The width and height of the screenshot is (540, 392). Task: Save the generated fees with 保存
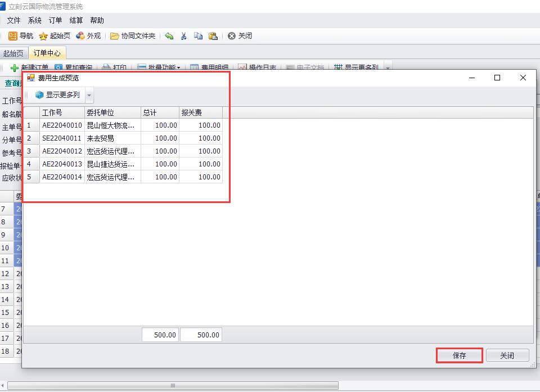coord(459,355)
